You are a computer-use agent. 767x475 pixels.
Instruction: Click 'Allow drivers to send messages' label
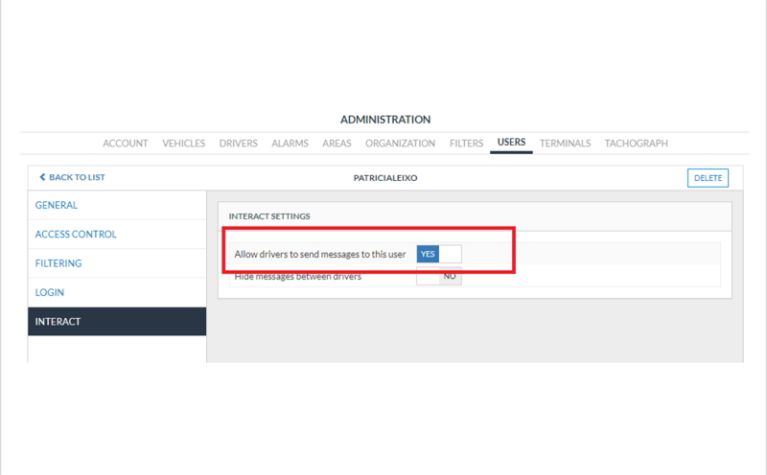pos(320,254)
